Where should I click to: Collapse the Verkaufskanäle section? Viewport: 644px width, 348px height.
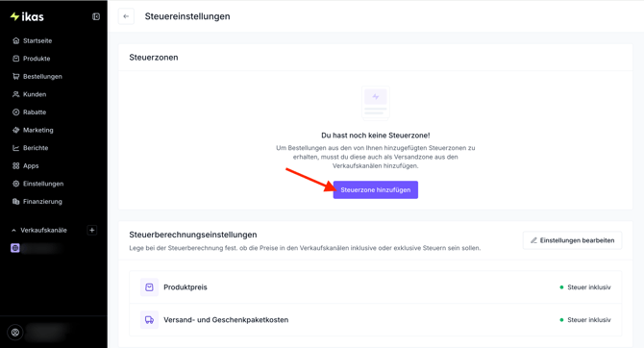(x=13, y=231)
